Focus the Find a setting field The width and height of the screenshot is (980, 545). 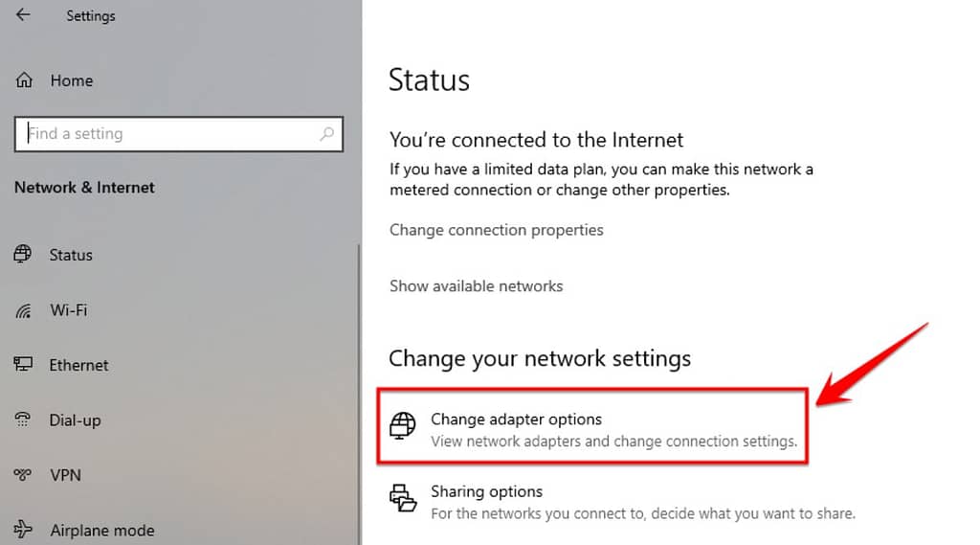179,134
